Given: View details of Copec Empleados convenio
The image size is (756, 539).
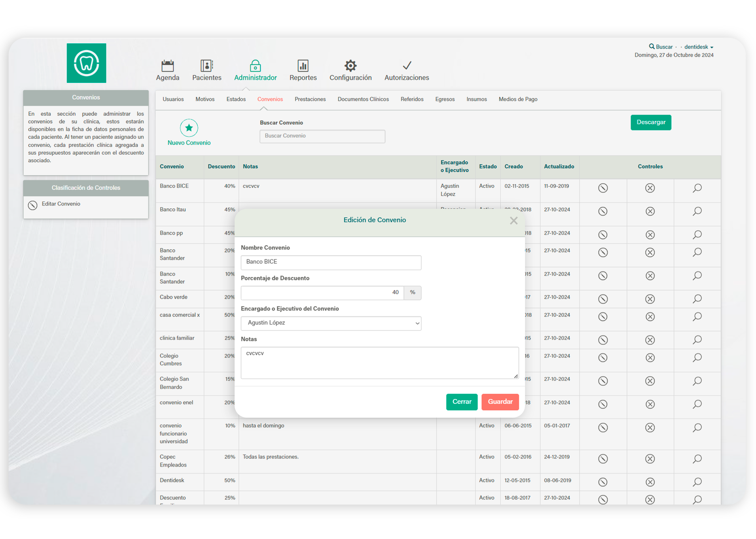Looking at the screenshot, I should 697,459.
